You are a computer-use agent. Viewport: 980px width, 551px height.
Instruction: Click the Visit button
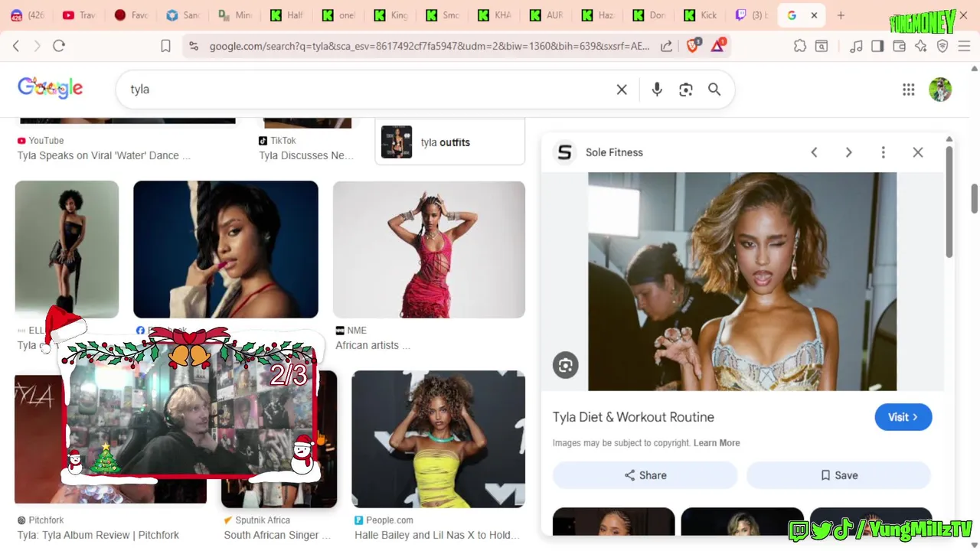903,417
